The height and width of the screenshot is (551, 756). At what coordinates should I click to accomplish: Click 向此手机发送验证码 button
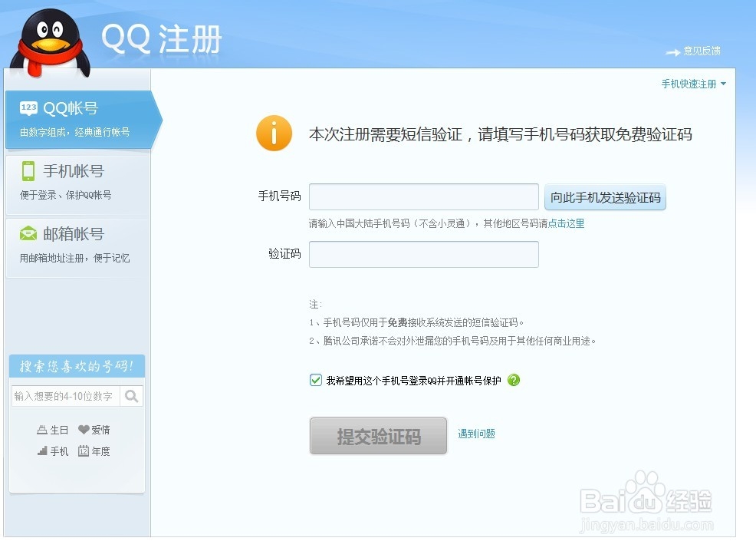[x=605, y=196]
